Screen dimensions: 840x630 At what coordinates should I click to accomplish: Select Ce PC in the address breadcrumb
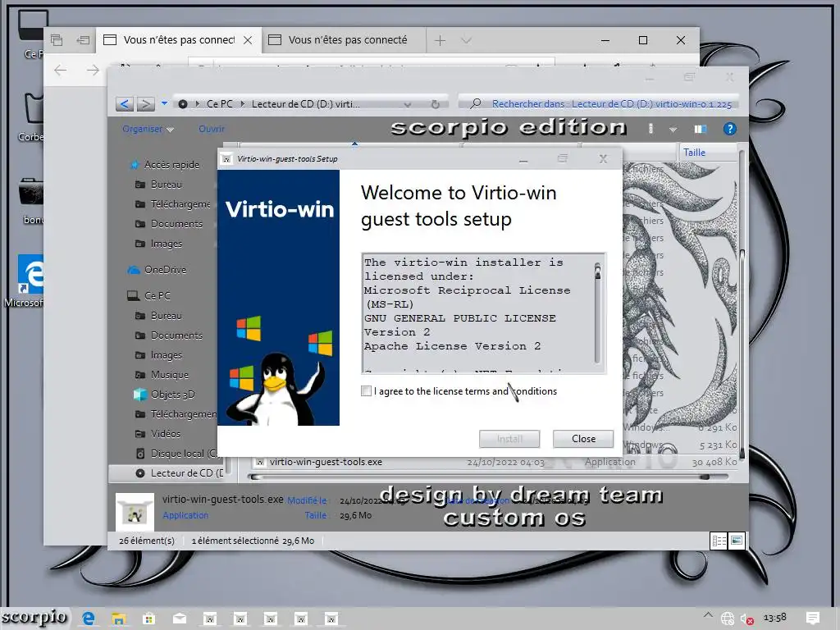(x=219, y=104)
